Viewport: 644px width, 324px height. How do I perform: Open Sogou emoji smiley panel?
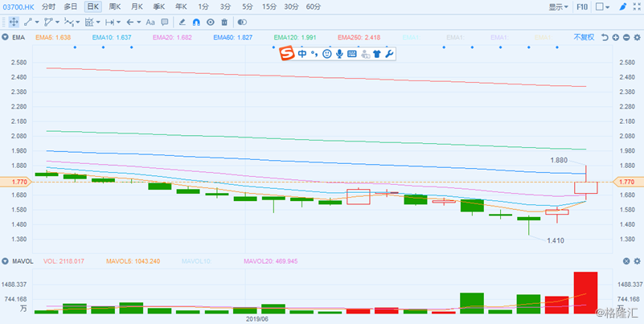327,54
